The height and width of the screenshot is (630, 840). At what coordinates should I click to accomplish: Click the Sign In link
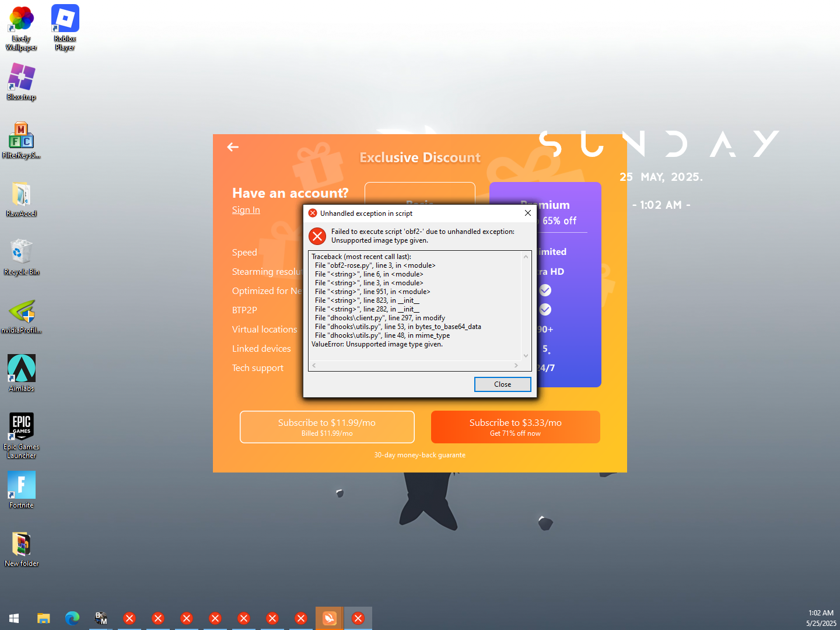tap(246, 210)
